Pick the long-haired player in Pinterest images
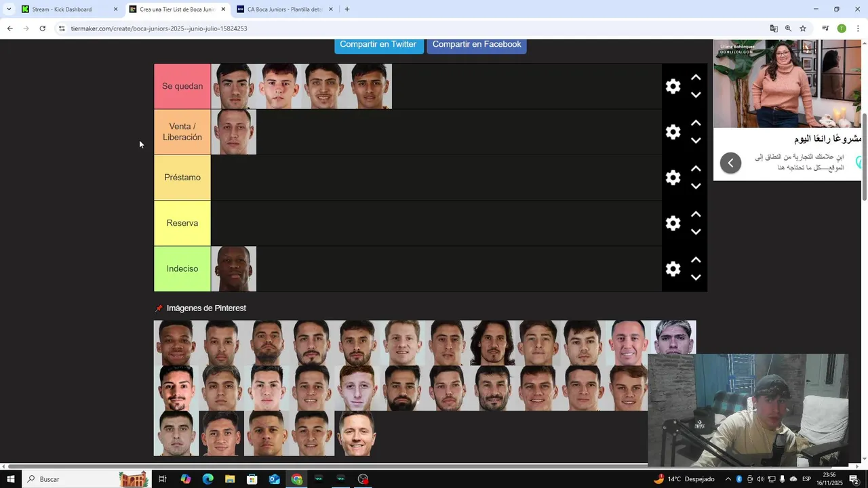This screenshot has width=868, height=488. coord(492,343)
